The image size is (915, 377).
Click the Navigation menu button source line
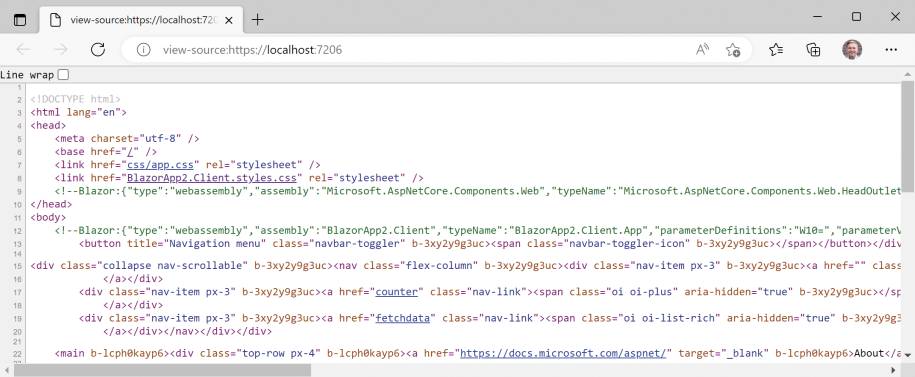pyautogui.click(x=490, y=243)
